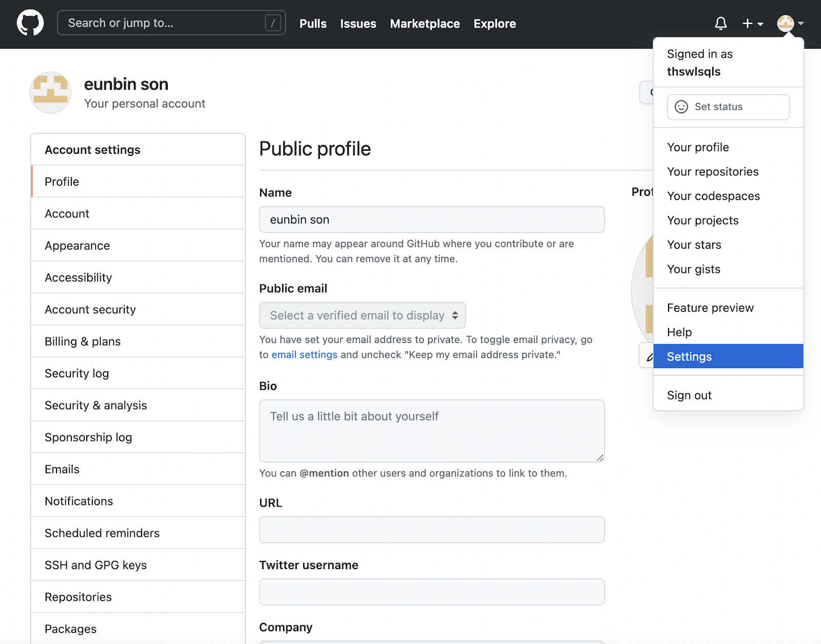Open Your repositories from dropdown
The width and height of the screenshot is (821, 644).
pyautogui.click(x=728, y=172)
